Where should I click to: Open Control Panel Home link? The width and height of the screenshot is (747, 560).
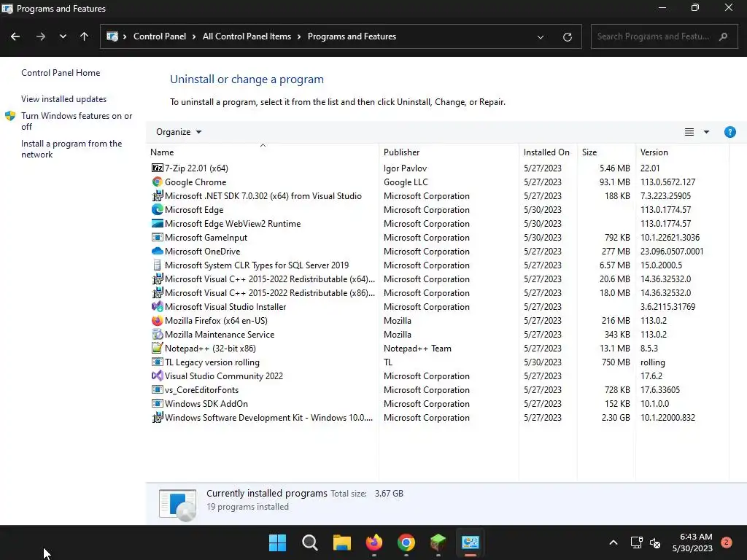click(61, 73)
